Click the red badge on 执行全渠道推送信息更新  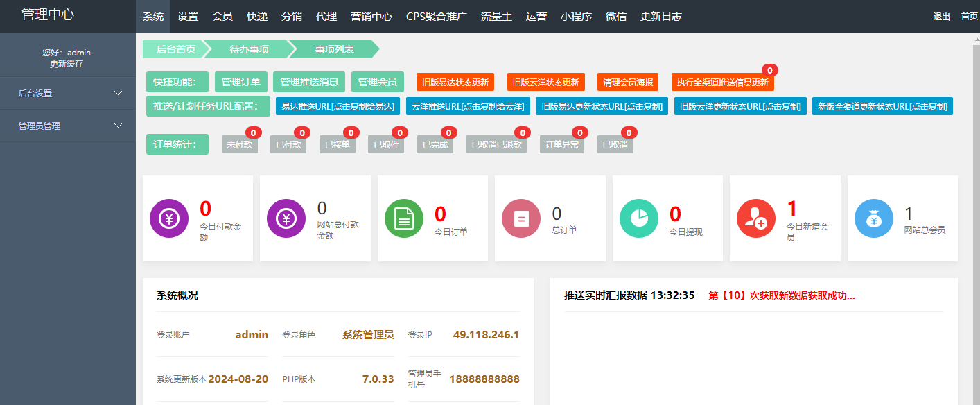(x=769, y=70)
